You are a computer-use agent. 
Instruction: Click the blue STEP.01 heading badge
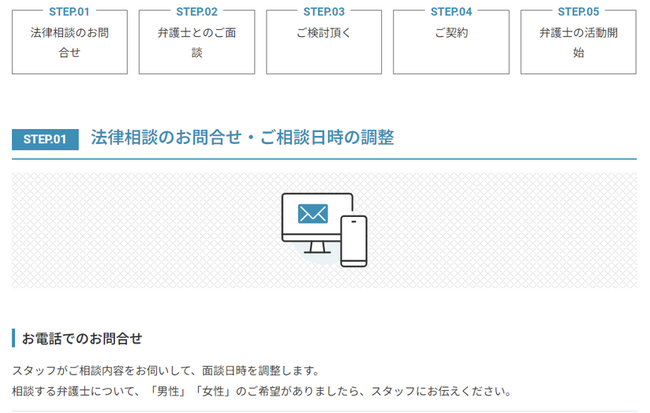(45, 139)
